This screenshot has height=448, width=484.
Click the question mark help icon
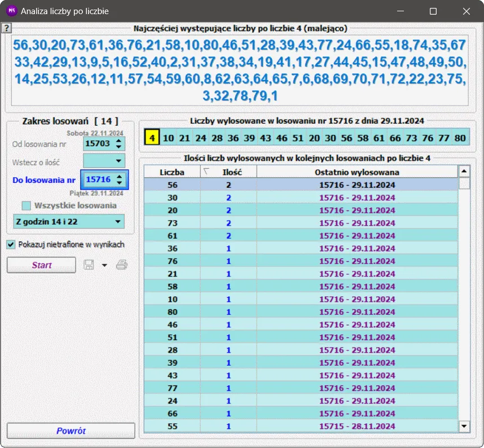6,28
